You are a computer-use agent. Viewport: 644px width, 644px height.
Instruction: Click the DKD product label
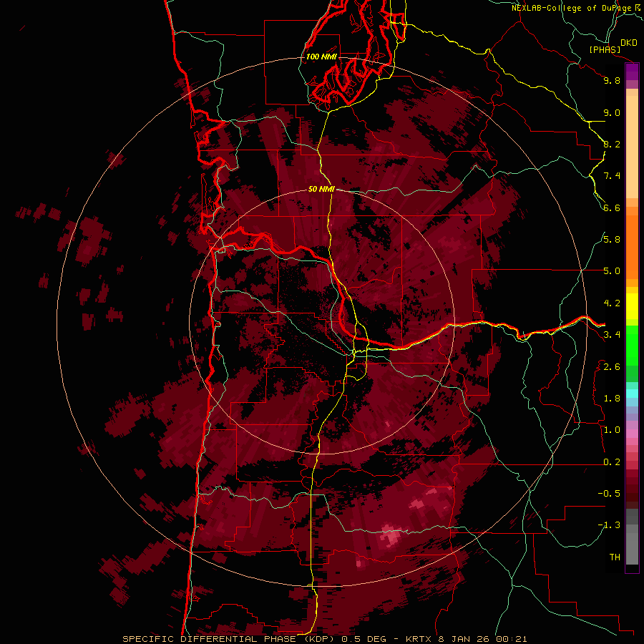(x=629, y=43)
